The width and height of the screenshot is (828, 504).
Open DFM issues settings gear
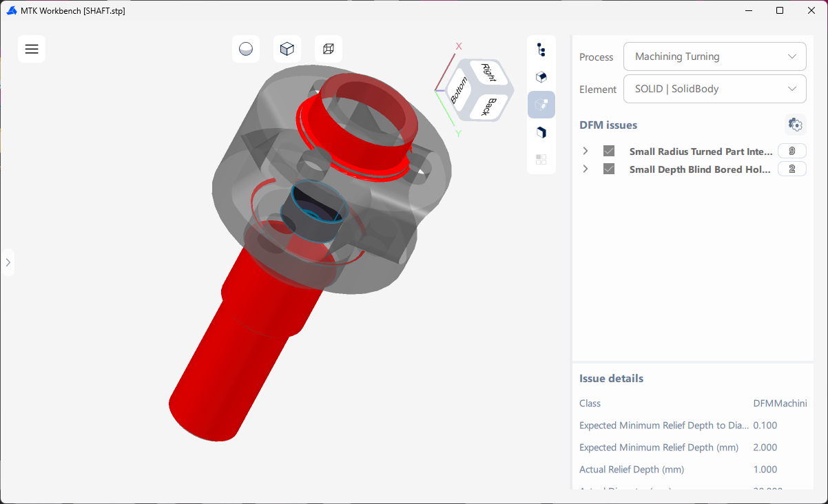796,125
